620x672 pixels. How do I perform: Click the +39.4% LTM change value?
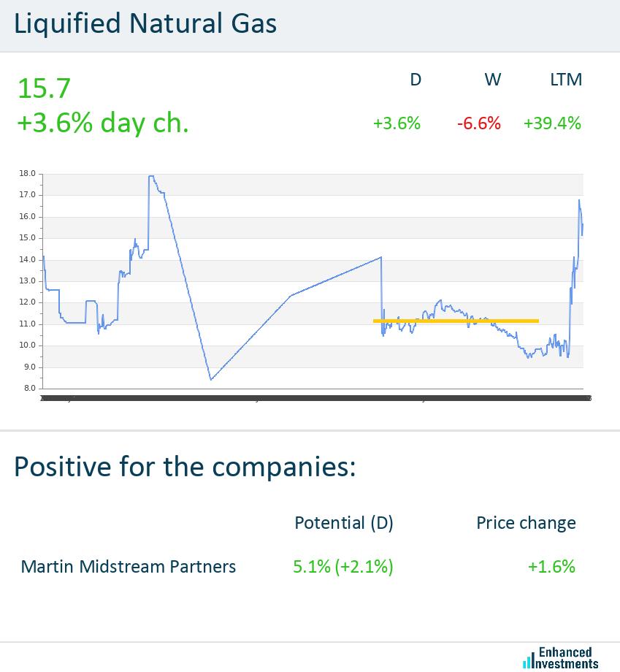pos(552,123)
